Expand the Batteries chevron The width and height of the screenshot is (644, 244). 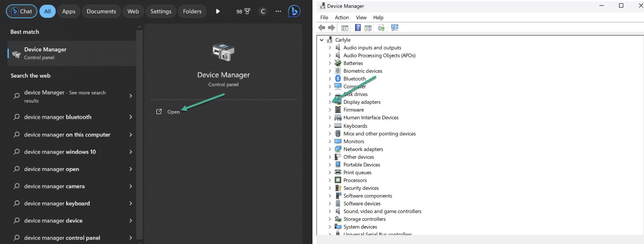(x=330, y=63)
